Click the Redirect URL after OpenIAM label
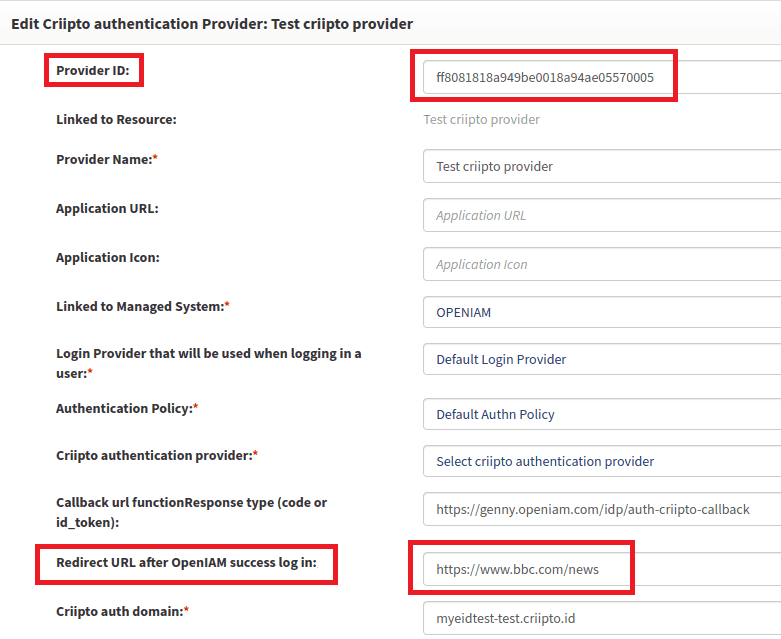This screenshot has height=639, width=781. coord(186,562)
